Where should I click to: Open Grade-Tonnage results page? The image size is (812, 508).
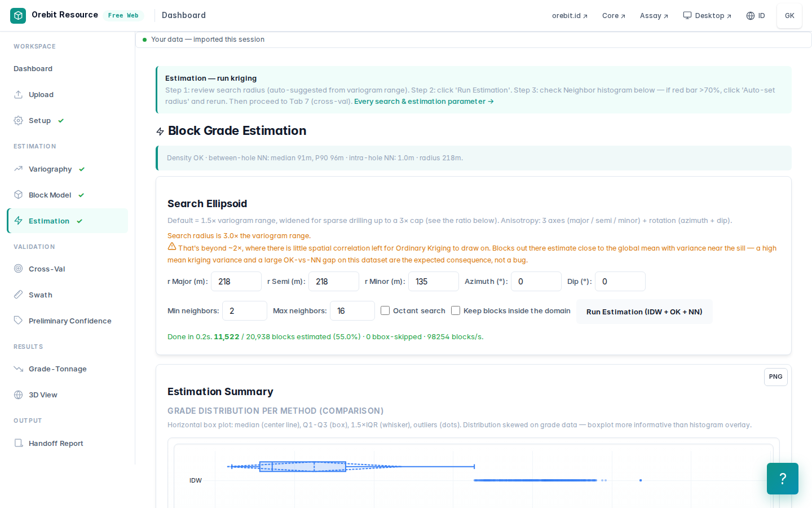click(67, 369)
